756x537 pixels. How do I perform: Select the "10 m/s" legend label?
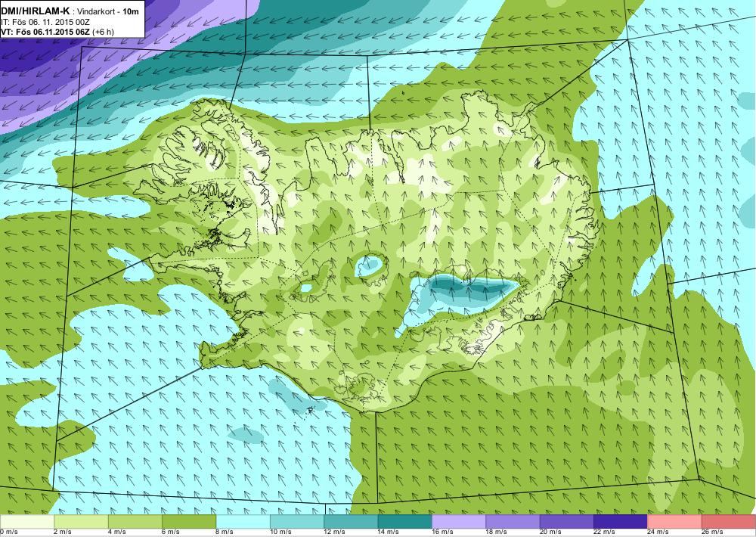point(280,532)
